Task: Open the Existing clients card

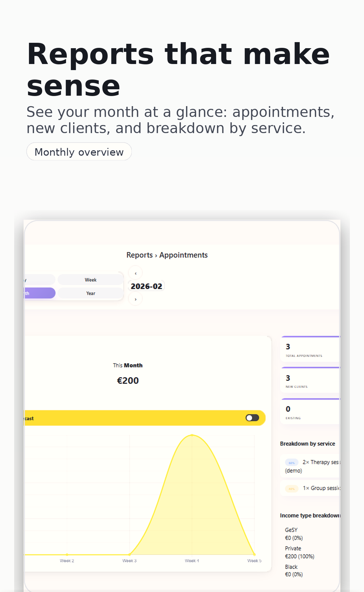Action: pos(310,412)
